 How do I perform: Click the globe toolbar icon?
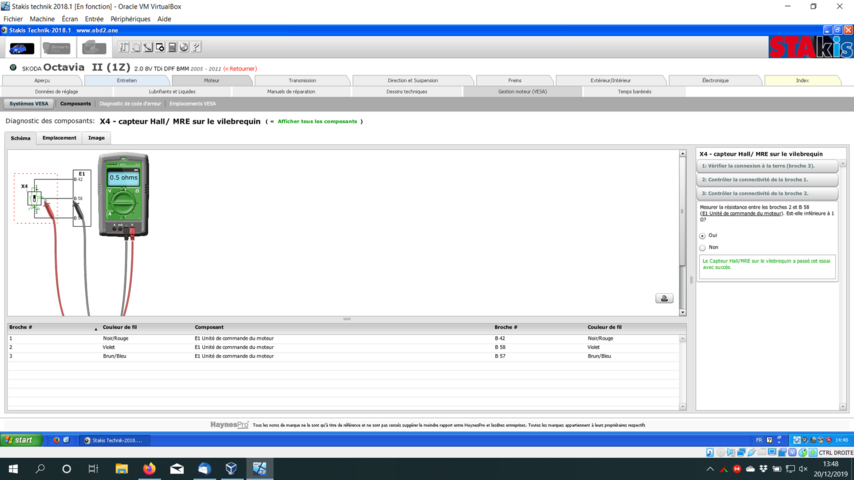point(184,47)
